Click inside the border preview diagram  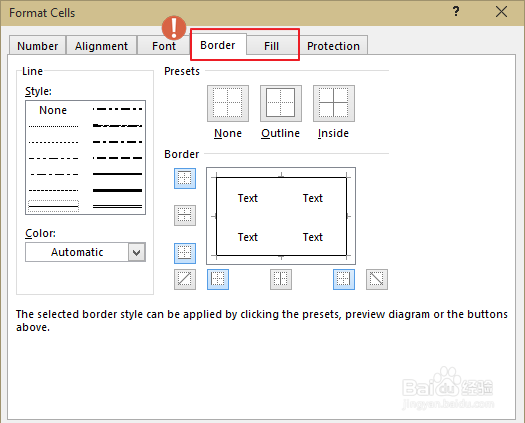(x=281, y=216)
